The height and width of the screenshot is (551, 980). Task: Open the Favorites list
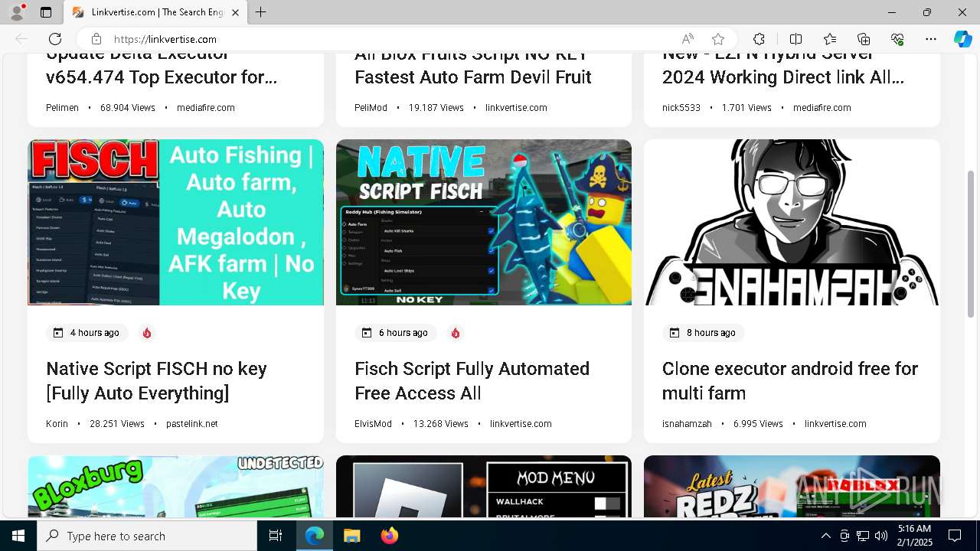830,39
